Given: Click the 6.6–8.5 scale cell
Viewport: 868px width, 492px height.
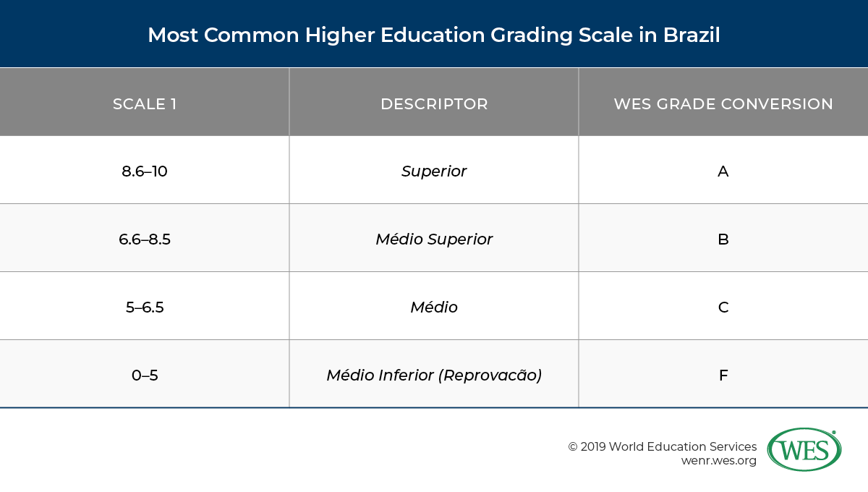Looking at the screenshot, I should pyautogui.click(x=145, y=239).
